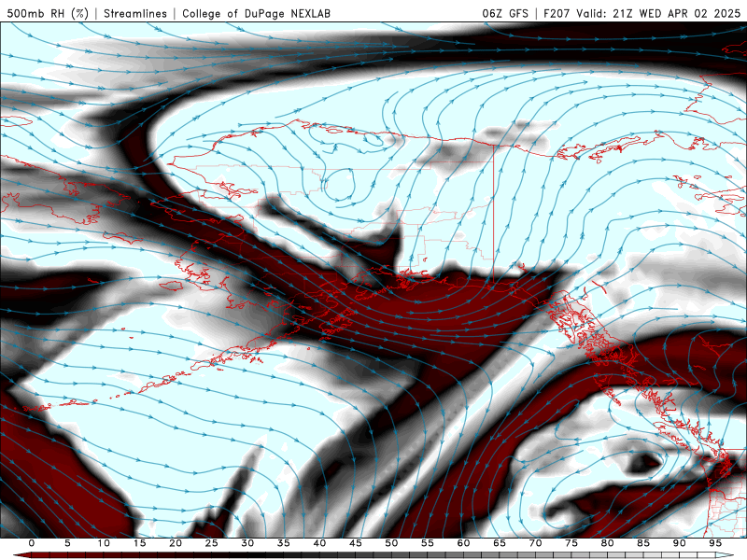Click the '60' value on the colorbar scale
This screenshot has height=560, width=747.
coord(463,543)
